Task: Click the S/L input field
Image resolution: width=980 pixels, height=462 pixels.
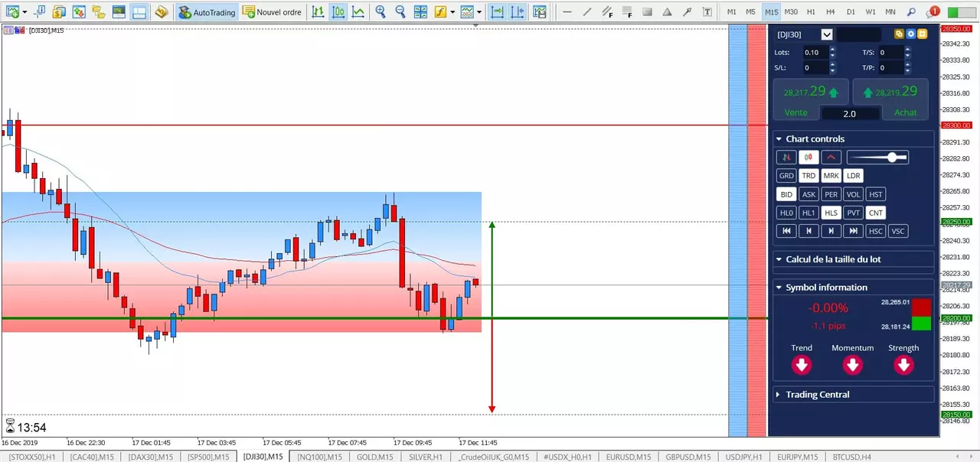Action: [815, 67]
